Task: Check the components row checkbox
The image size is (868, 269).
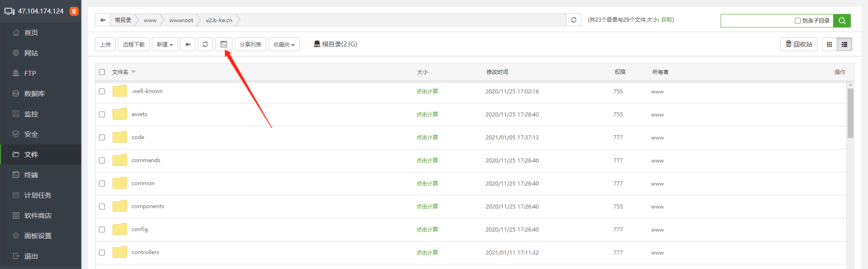Action: click(x=102, y=206)
